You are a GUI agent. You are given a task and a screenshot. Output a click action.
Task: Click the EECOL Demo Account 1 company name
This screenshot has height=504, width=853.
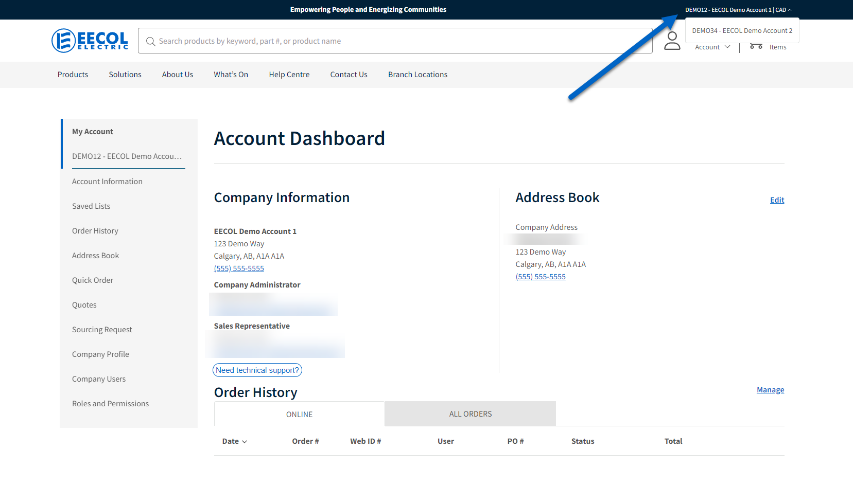pyautogui.click(x=255, y=231)
